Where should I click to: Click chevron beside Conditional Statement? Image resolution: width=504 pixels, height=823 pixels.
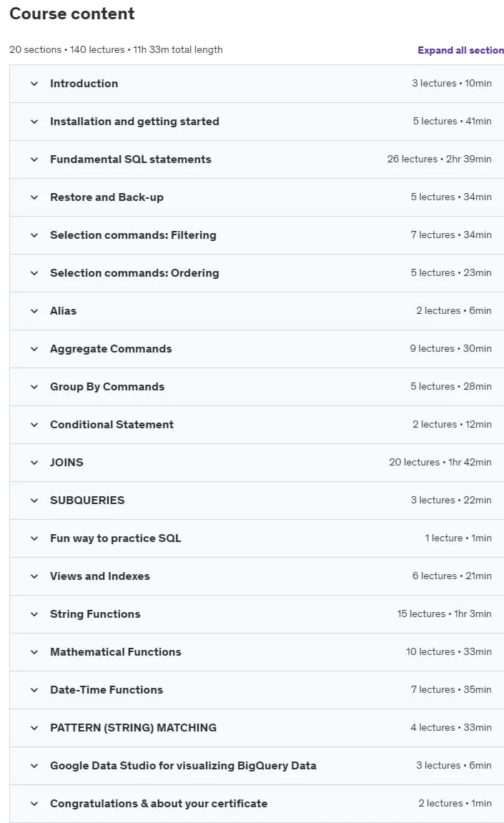(x=34, y=425)
